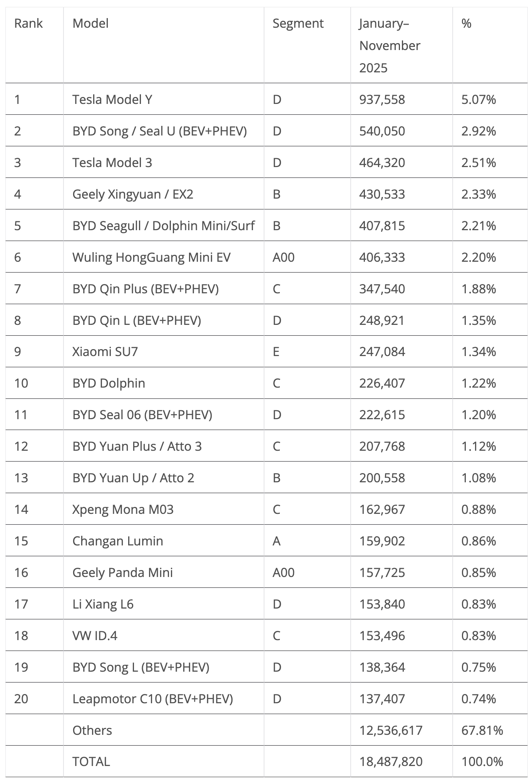Select the Leapmotor C10 (BEV+PHEV) cell
This screenshot has height=781, width=532.
[152, 699]
